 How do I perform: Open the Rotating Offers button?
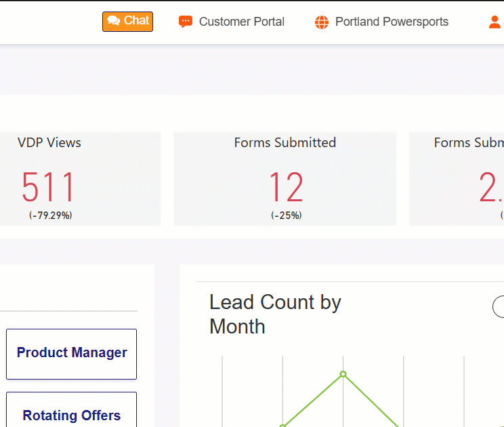click(71, 410)
